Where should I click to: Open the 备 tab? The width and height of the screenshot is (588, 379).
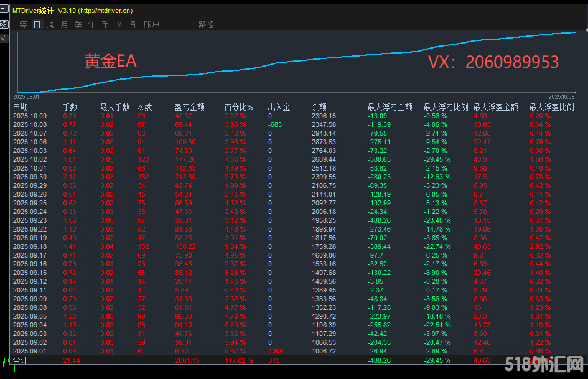pyautogui.click(x=133, y=24)
